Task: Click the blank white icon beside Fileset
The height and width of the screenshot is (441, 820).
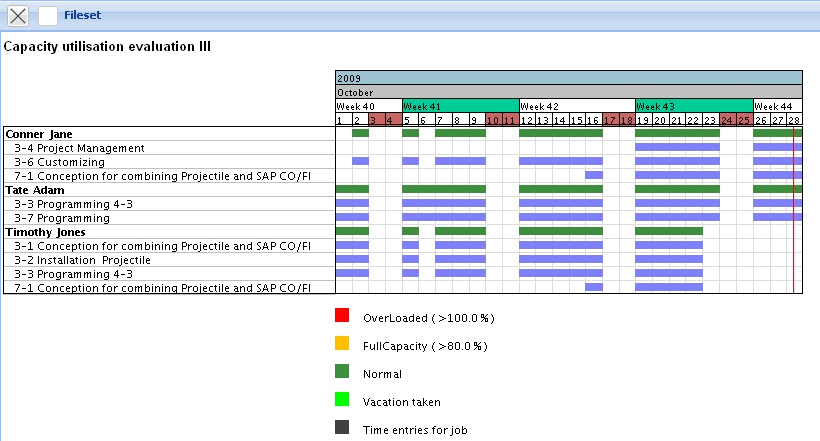Action: (47, 16)
